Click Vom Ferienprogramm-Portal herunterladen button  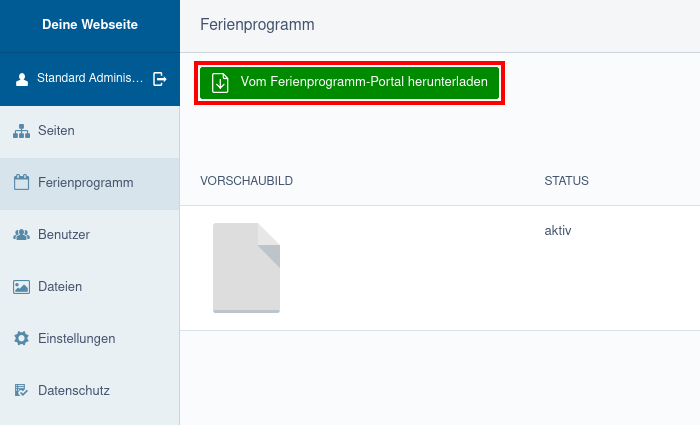[x=349, y=83]
